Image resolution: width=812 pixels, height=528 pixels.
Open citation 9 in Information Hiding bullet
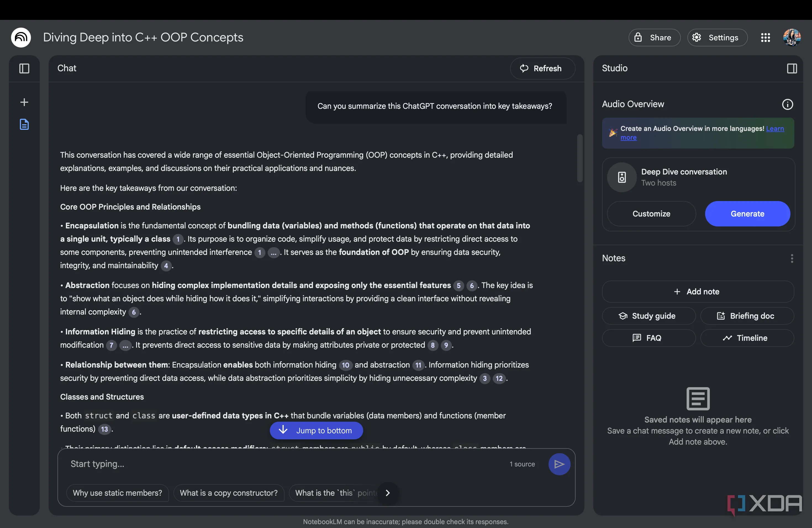446,345
